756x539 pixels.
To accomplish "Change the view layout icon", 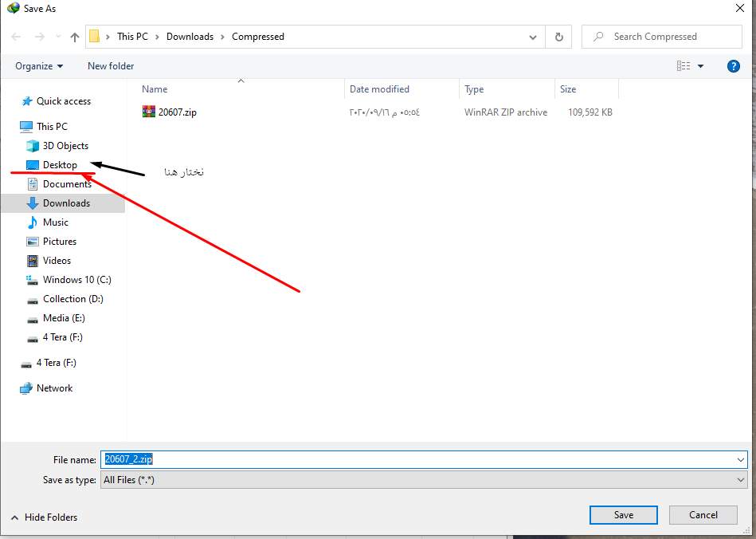I will click(x=684, y=65).
